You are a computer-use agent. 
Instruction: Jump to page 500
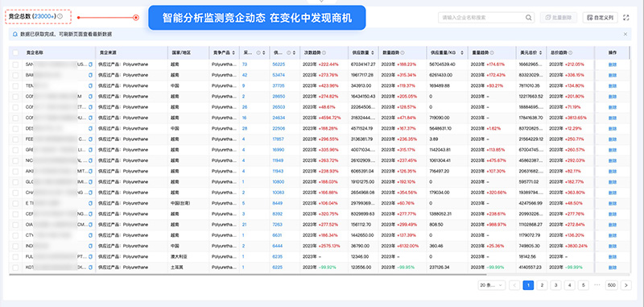coord(612,285)
